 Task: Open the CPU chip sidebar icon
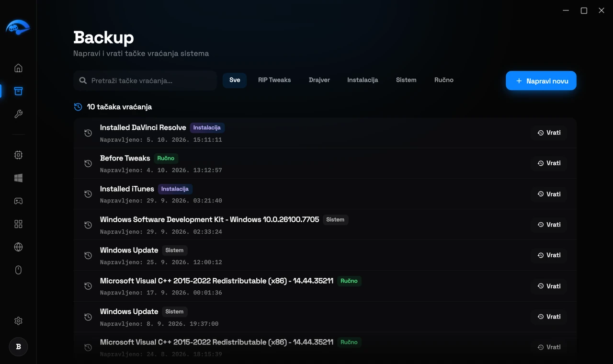tap(18, 155)
